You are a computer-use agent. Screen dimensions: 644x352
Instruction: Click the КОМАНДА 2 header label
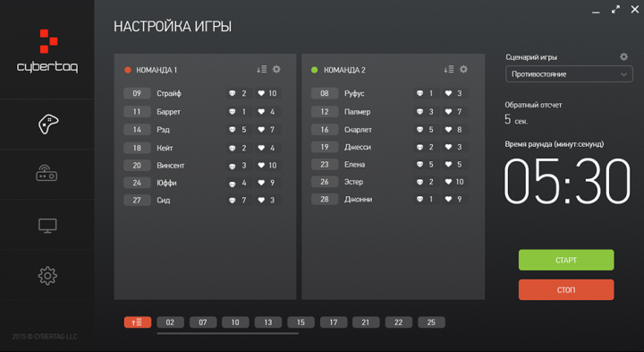(344, 71)
